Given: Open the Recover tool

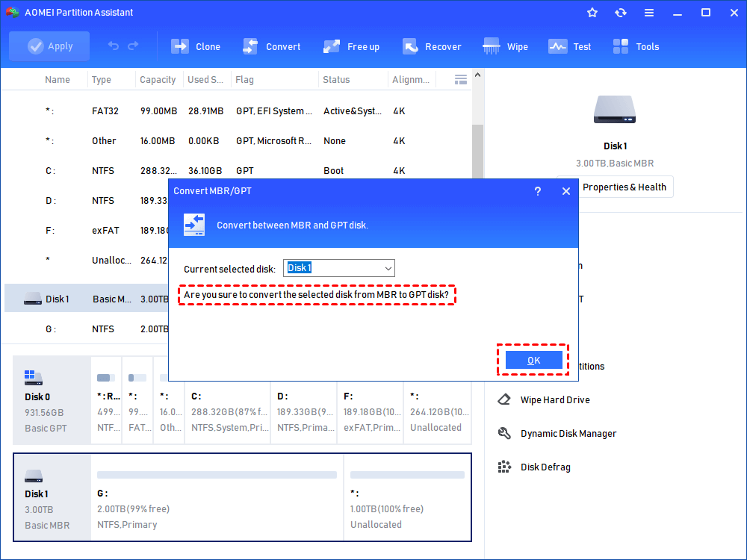Looking at the screenshot, I should pos(410,46).
